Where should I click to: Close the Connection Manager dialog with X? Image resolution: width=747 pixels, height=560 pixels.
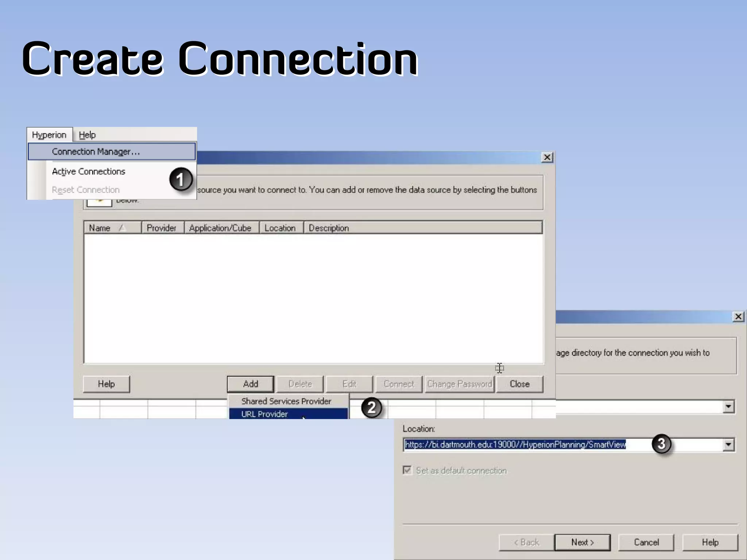[547, 157]
